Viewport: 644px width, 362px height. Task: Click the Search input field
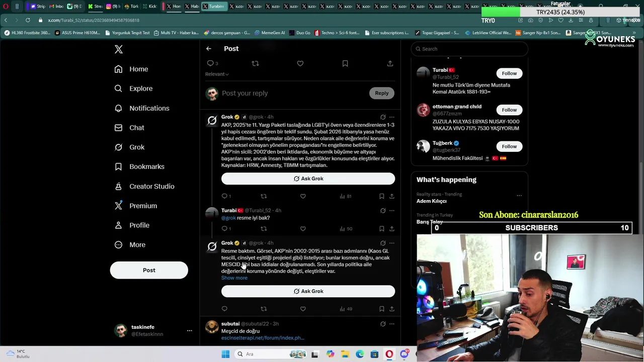(x=469, y=49)
